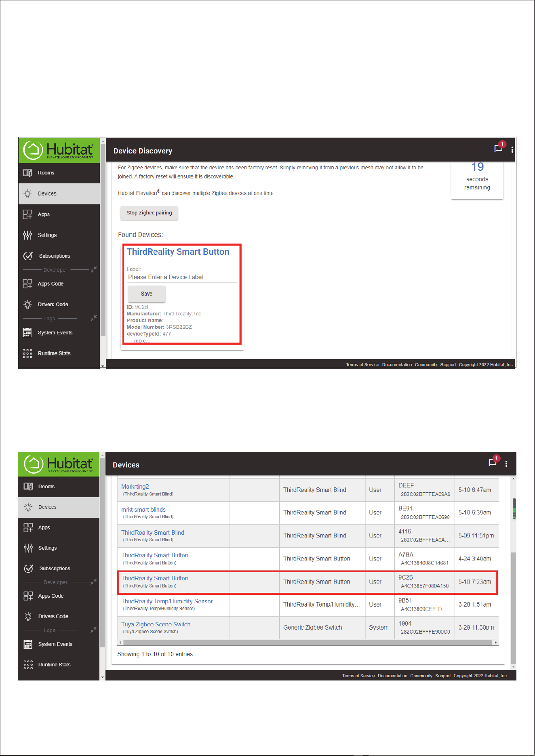Open notifications chat icon in Devices list header
Viewport: 535px width, 756px height.
click(493, 463)
